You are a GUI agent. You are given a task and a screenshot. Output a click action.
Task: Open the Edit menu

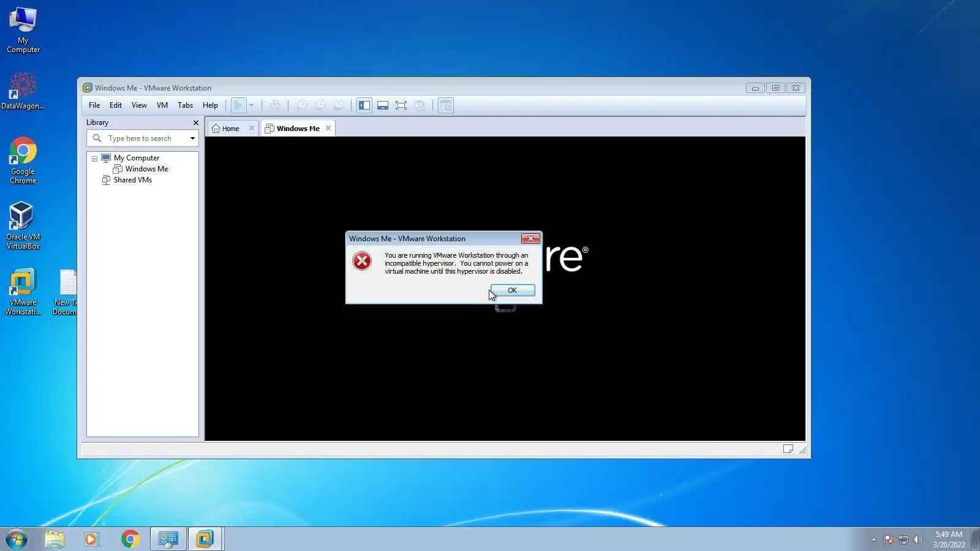116,105
